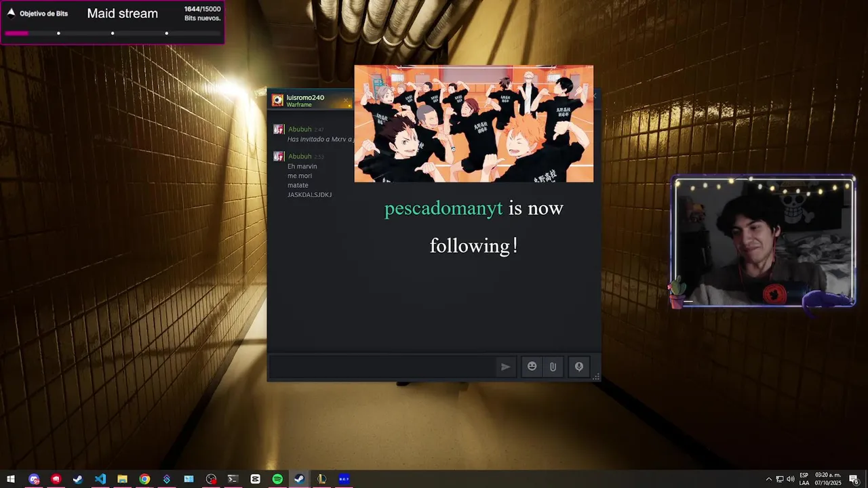
Task: Open the first Steam taskbar icon
Action: [78, 479]
